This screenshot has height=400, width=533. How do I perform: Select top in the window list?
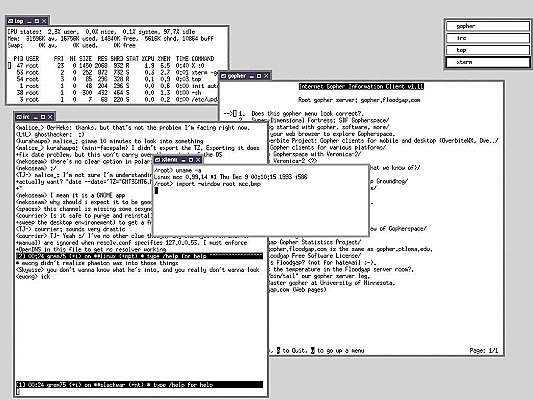[488, 50]
